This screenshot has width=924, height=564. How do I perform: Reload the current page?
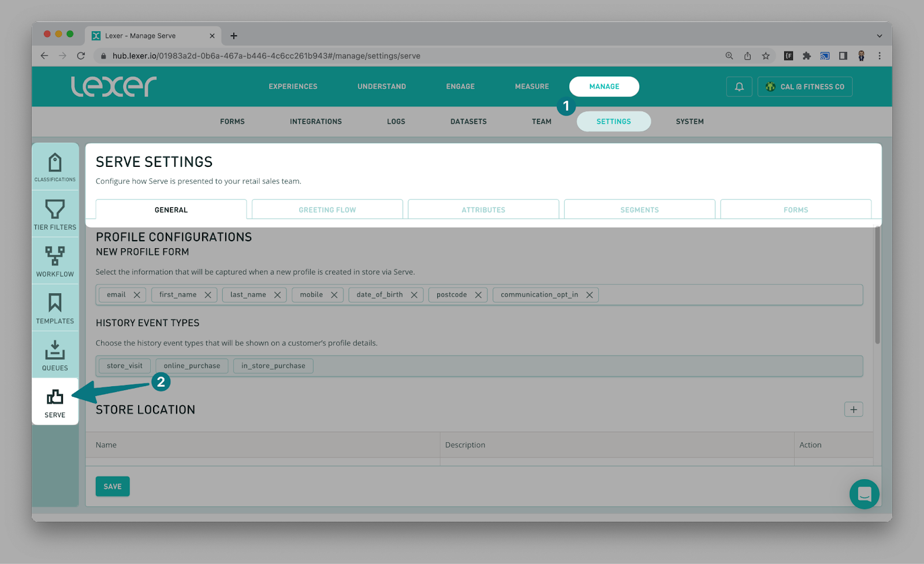tap(81, 55)
